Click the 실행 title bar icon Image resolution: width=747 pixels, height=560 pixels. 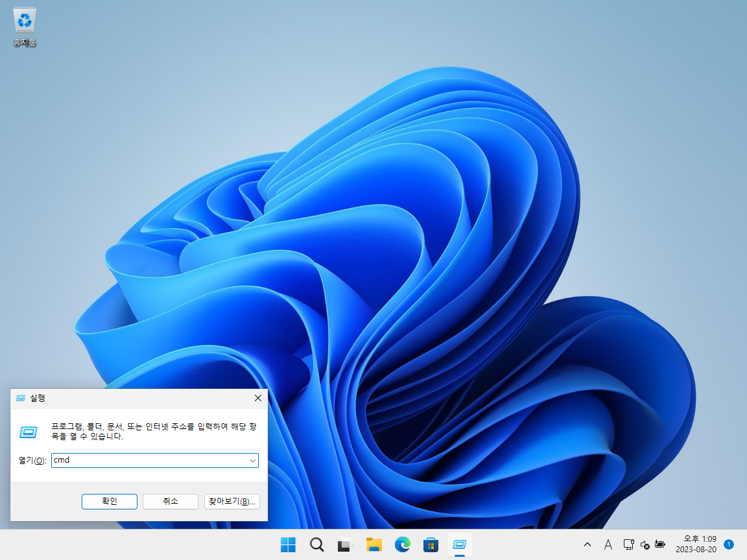(x=21, y=398)
